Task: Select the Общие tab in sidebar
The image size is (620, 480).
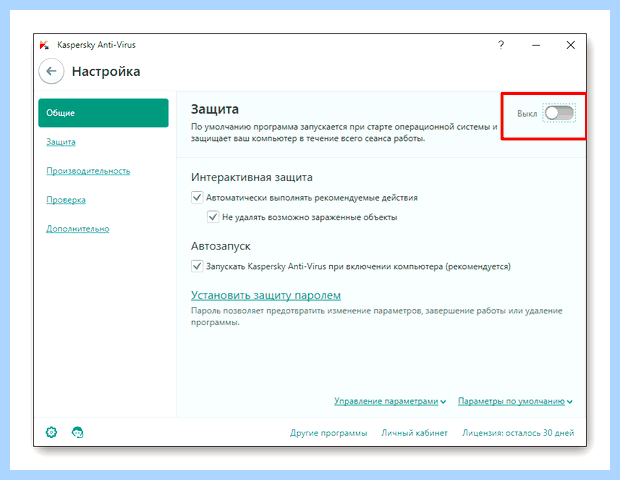Action: 103,113
